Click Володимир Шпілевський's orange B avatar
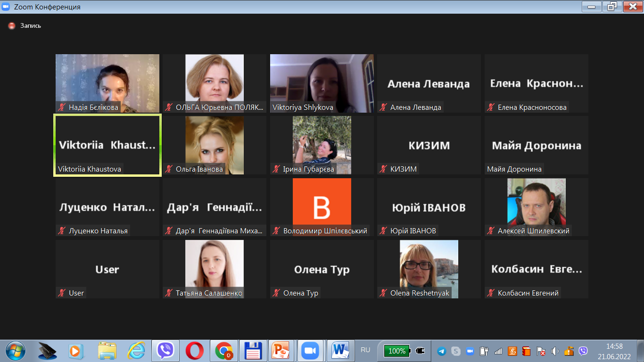This screenshot has height=362, width=644. click(x=322, y=202)
